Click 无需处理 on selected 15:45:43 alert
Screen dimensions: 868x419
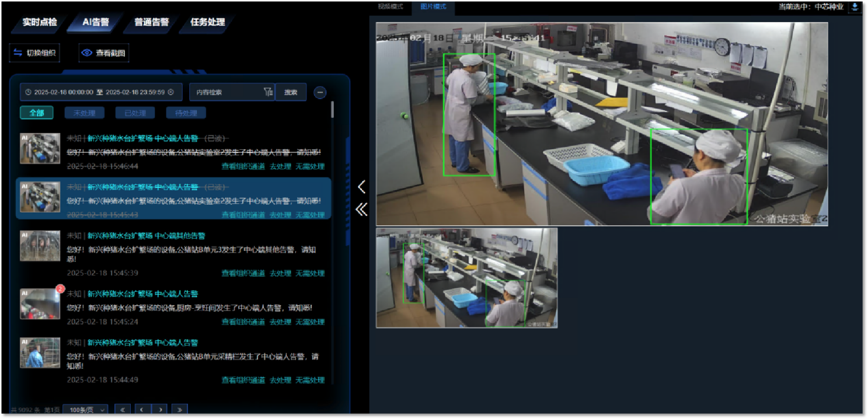point(310,215)
